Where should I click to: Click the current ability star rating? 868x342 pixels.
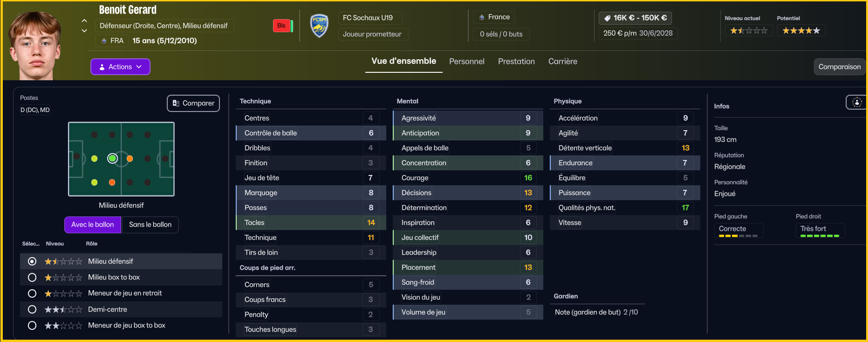[x=749, y=31]
